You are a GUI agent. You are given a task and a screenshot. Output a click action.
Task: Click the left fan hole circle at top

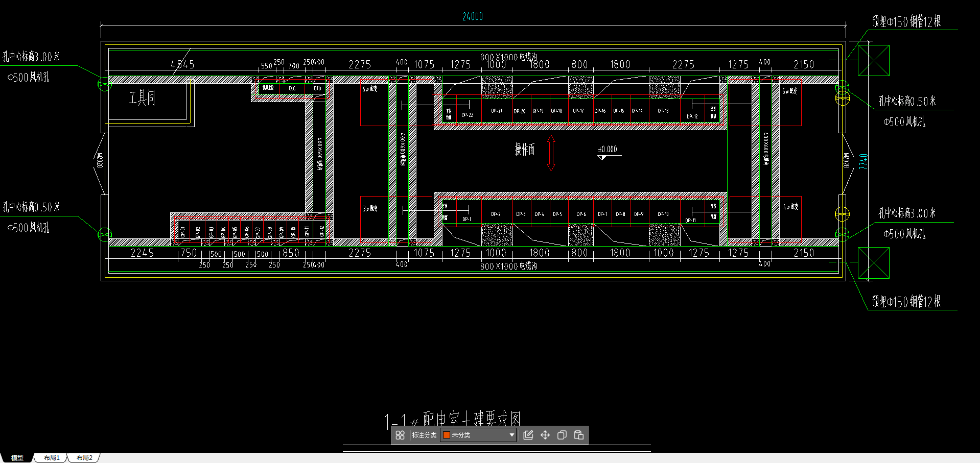click(x=105, y=84)
